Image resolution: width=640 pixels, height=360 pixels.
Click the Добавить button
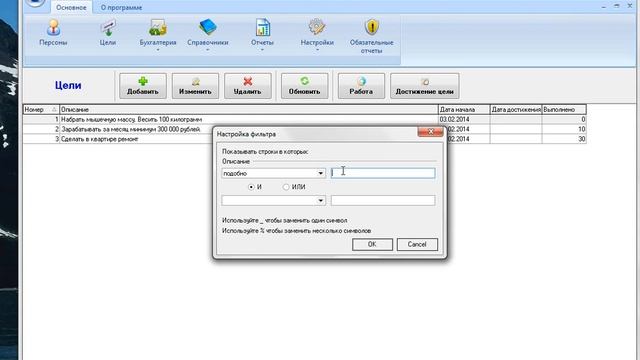click(x=143, y=86)
